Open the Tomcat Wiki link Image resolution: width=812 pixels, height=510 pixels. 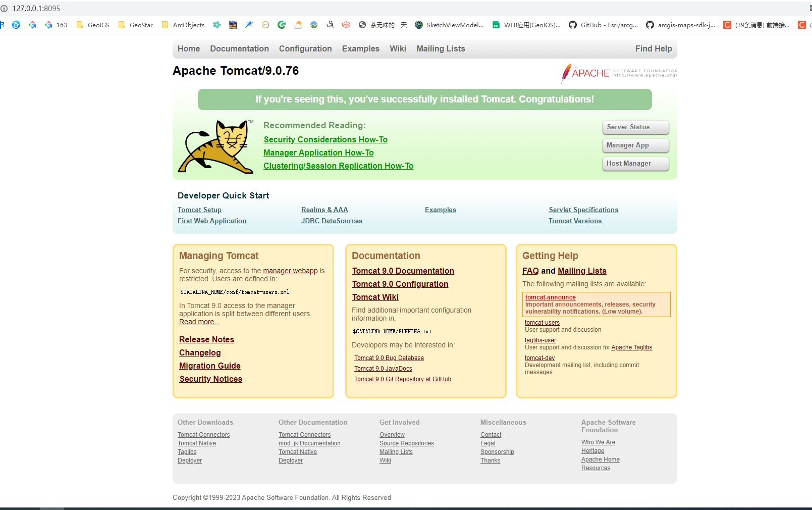375,297
